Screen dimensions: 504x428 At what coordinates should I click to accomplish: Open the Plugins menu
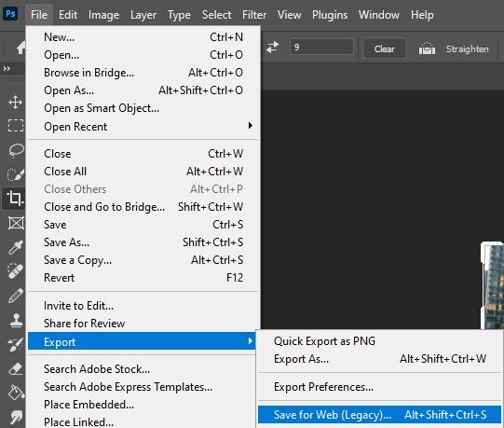[x=330, y=15]
